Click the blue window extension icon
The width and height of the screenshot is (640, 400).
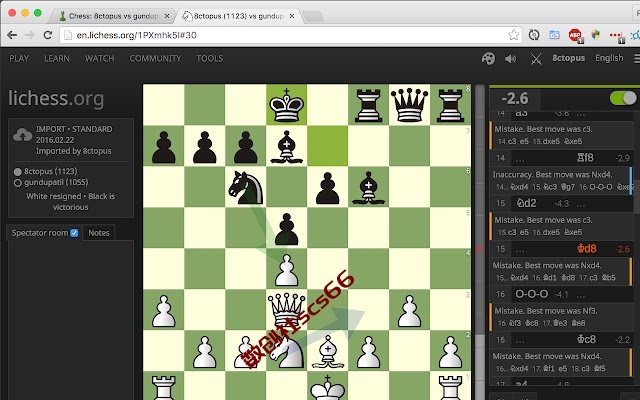tap(554, 35)
